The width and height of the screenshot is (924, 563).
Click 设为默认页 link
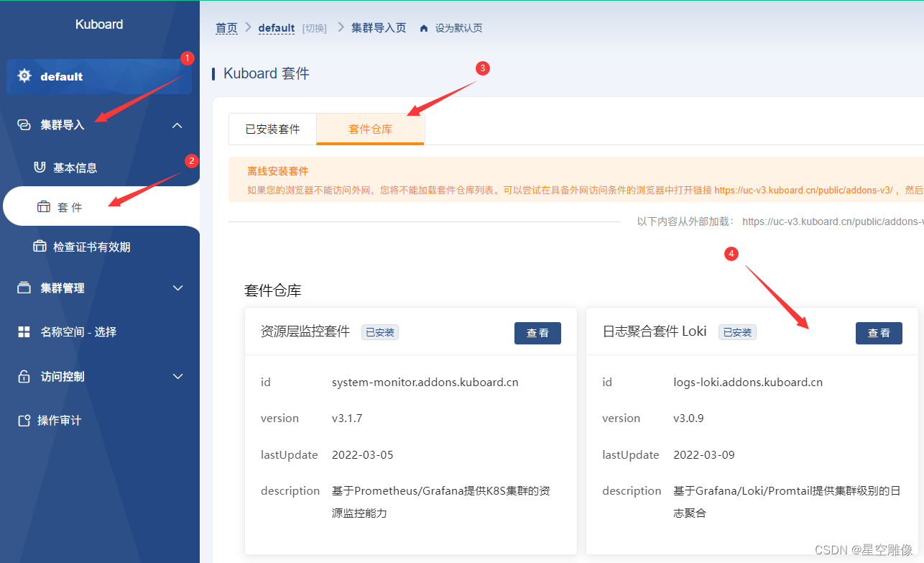pyautogui.click(x=458, y=29)
